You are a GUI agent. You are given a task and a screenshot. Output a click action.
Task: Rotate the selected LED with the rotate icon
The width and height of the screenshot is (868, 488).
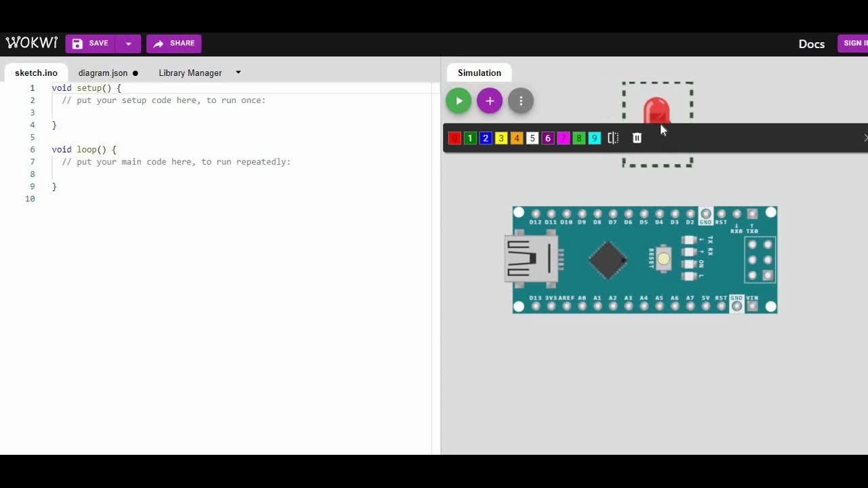613,138
